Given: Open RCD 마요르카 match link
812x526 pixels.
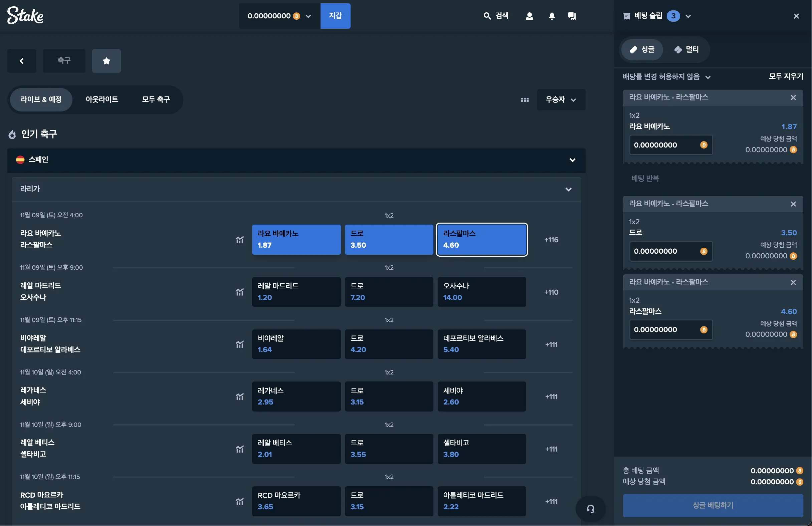Looking at the screenshot, I should click(50, 501).
